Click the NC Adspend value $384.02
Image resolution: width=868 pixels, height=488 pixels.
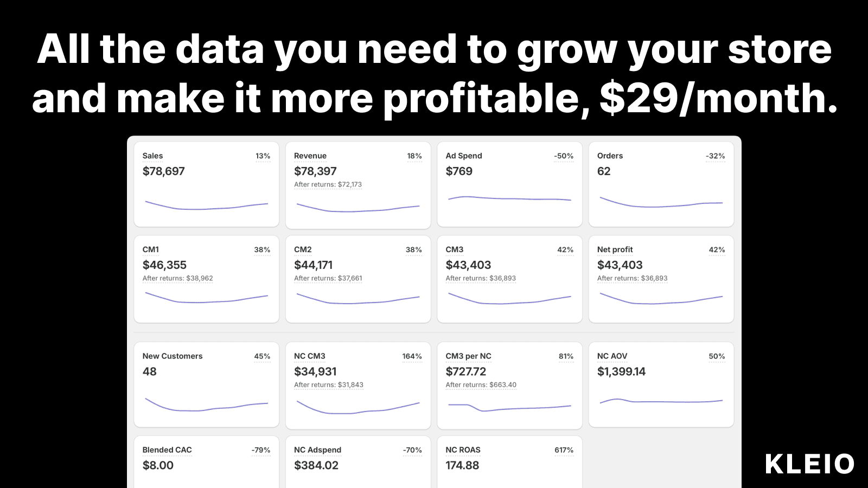(316, 465)
